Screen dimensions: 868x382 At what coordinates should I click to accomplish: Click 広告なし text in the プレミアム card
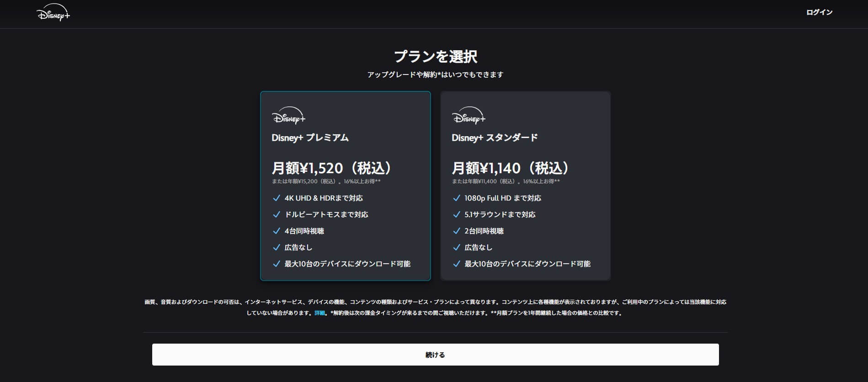pyautogui.click(x=298, y=247)
